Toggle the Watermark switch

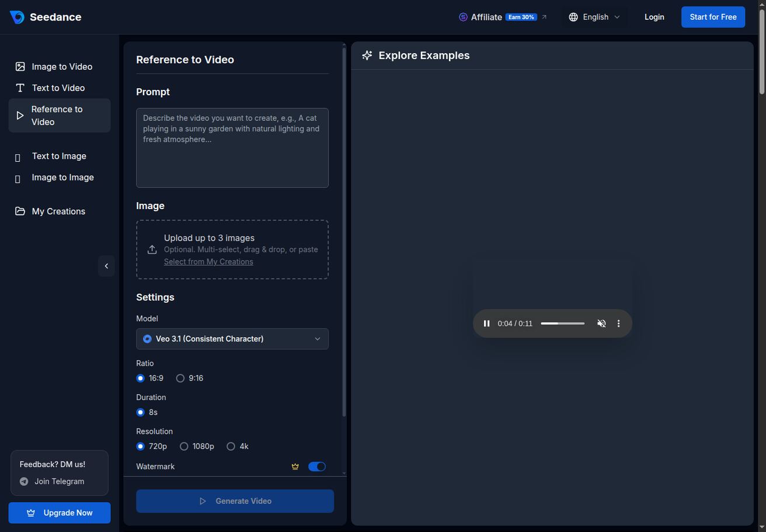[x=317, y=467]
